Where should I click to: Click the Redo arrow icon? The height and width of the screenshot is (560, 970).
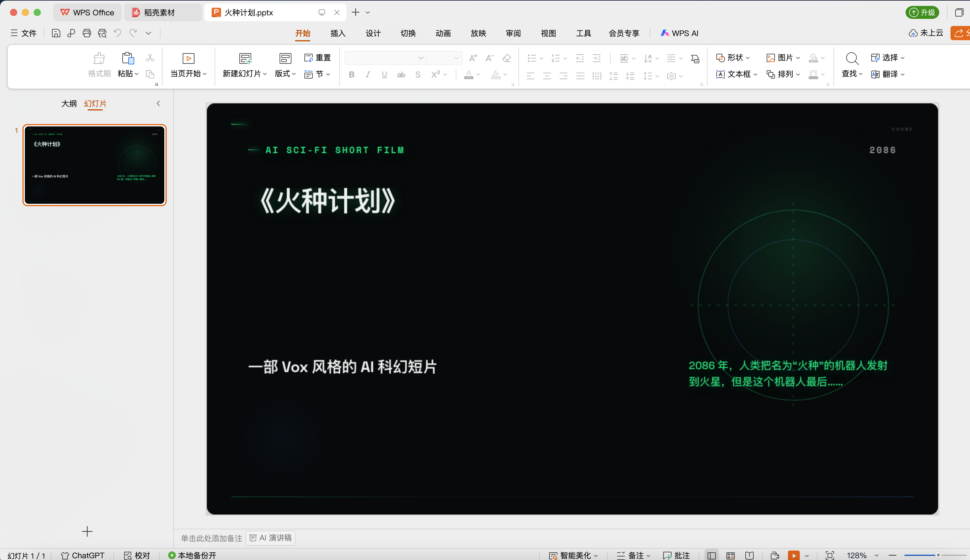[x=133, y=33]
